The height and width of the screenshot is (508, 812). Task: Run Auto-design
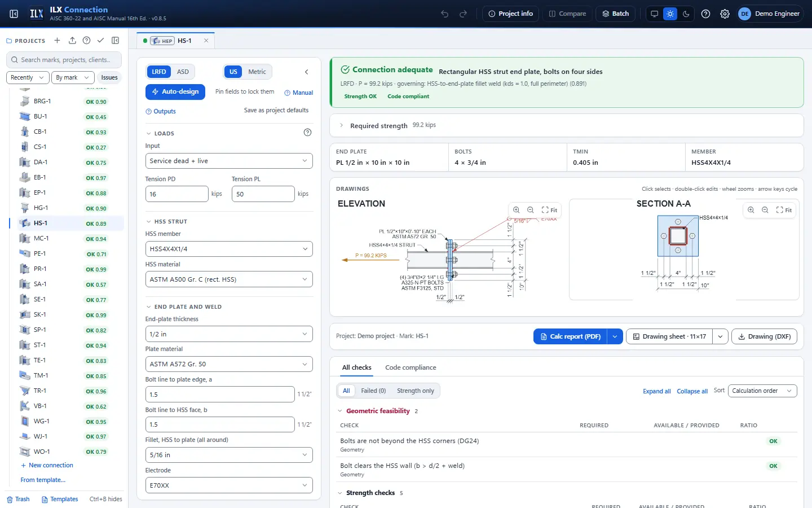pos(175,91)
